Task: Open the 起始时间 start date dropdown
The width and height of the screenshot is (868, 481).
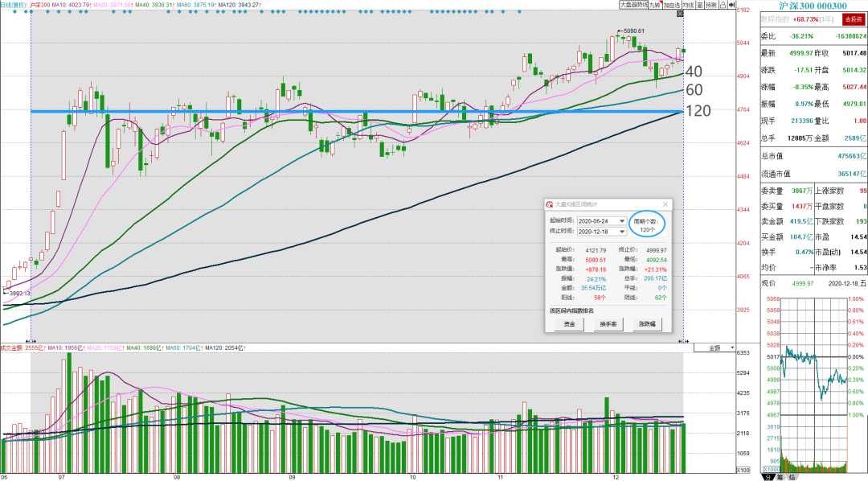Action: pyautogui.click(x=622, y=220)
